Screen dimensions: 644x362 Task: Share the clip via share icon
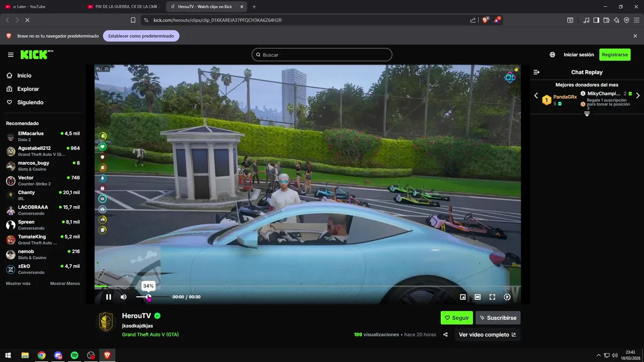click(x=445, y=335)
